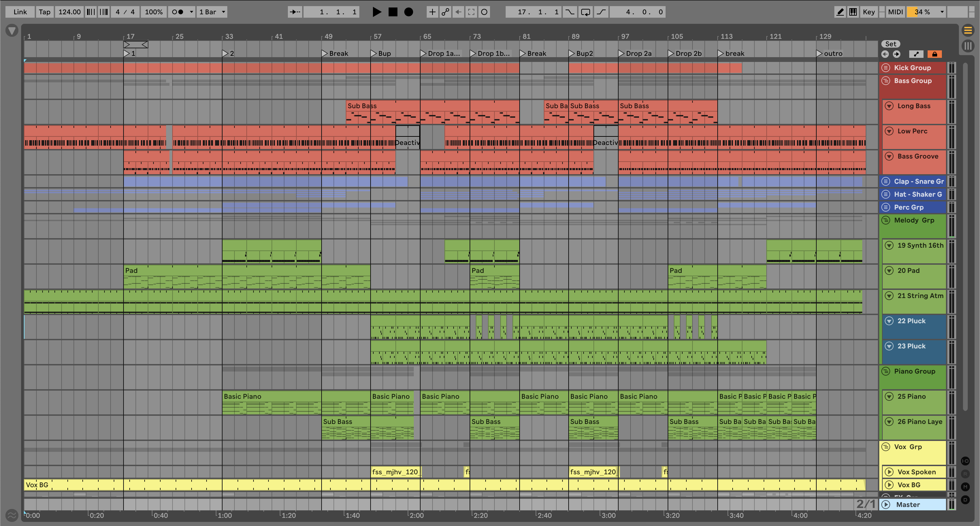Enable Draw Mode pencil icon
The height and width of the screenshot is (526, 980).
tap(839, 12)
